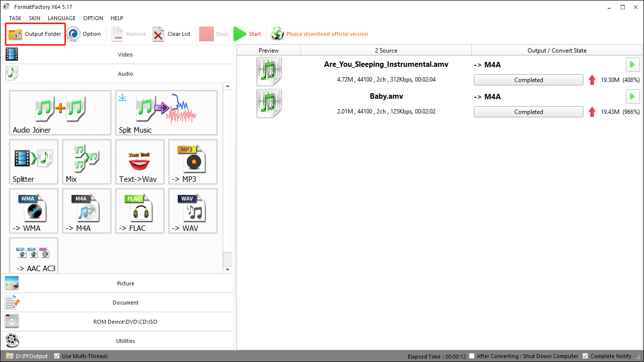This screenshot has height=362, width=644.
Task: Select the Baby.amv file name
Action: (386, 96)
